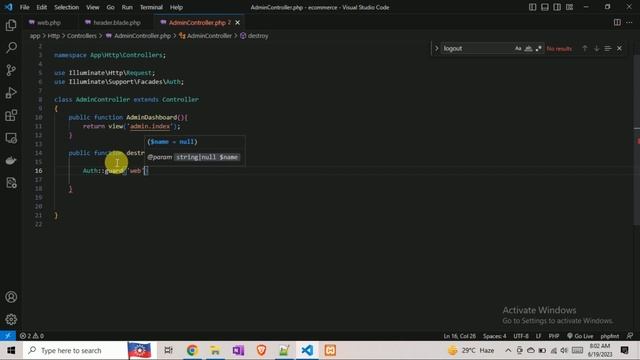This screenshot has width=640, height=360.
Task: Open errors and warnings count in status bar
Action: click(x=32, y=336)
